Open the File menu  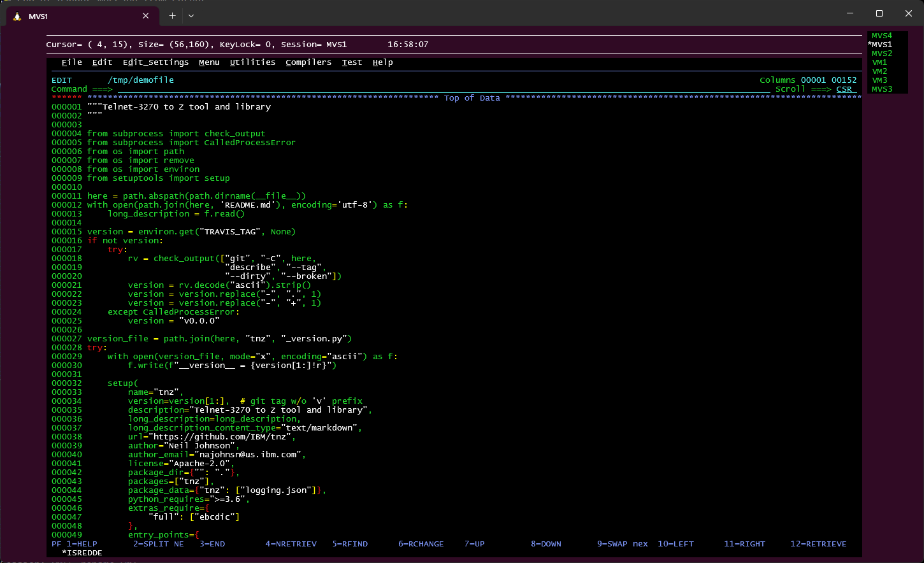click(x=71, y=62)
